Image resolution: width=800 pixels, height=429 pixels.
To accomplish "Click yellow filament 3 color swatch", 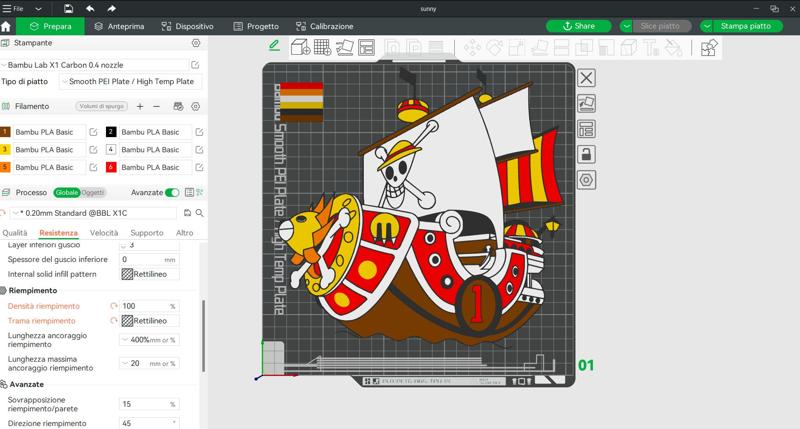I will pos(5,149).
